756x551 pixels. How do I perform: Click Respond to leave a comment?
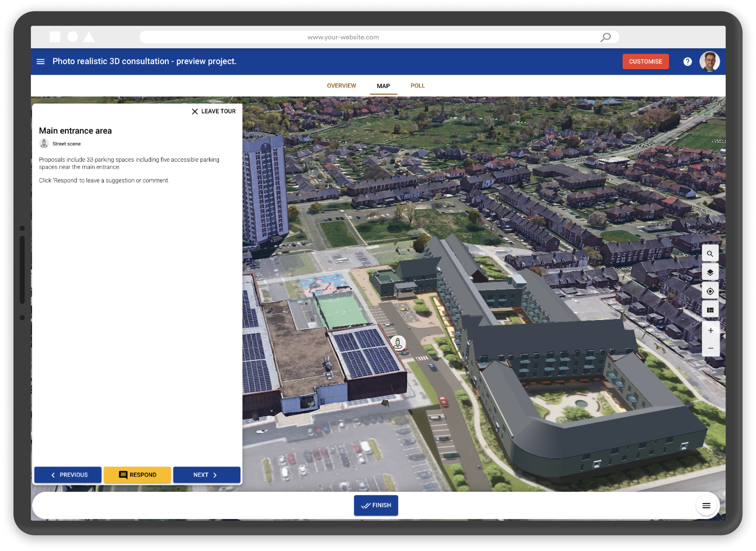137,475
